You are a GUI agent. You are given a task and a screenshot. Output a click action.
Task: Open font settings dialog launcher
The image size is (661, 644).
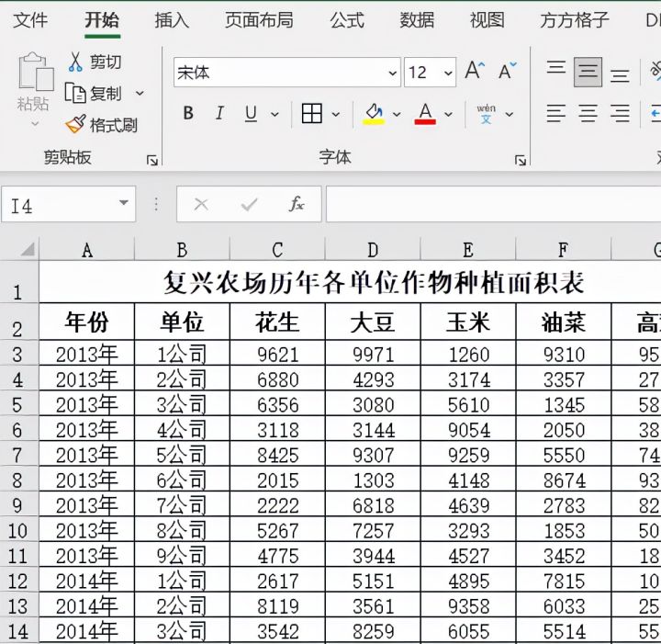[x=521, y=160]
